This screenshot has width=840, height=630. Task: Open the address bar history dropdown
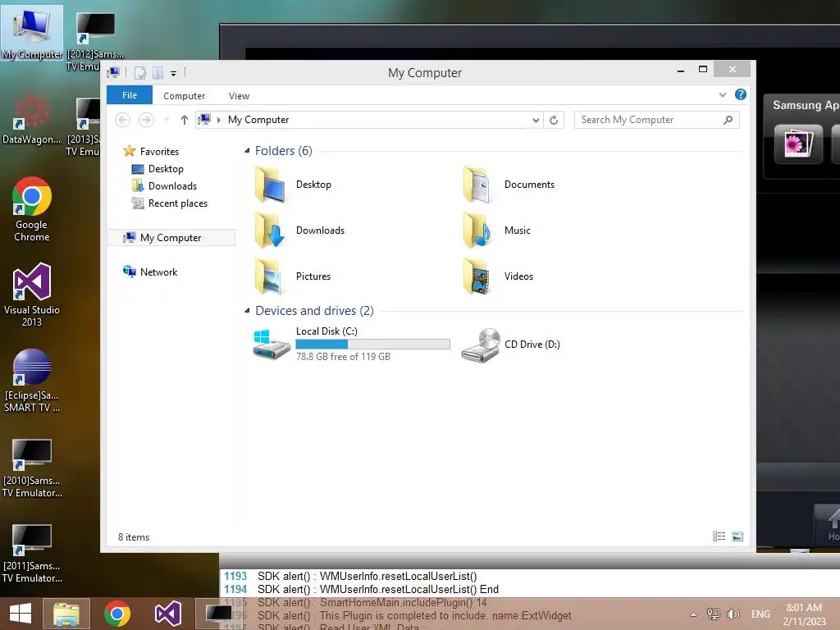point(536,120)
